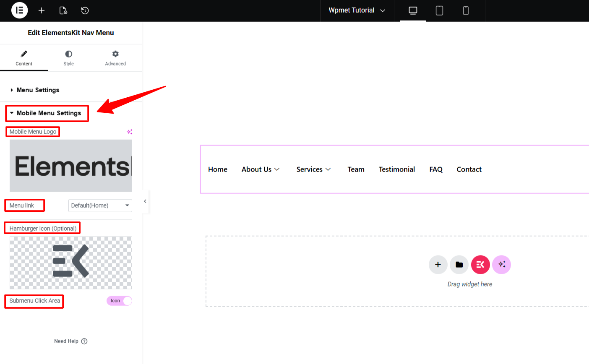Open the Advanced tab
The image size is (589, 364).
tap(115, 58)
